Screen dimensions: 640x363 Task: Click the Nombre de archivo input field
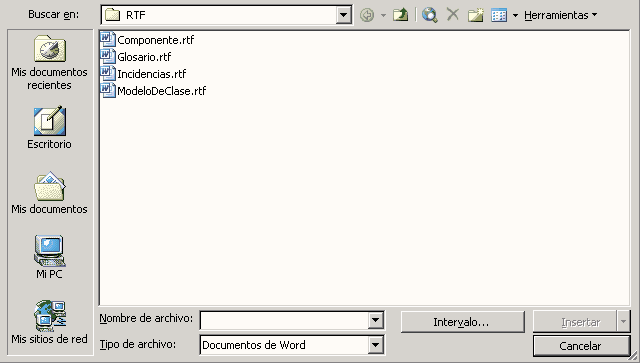click(x=284, y=321)
